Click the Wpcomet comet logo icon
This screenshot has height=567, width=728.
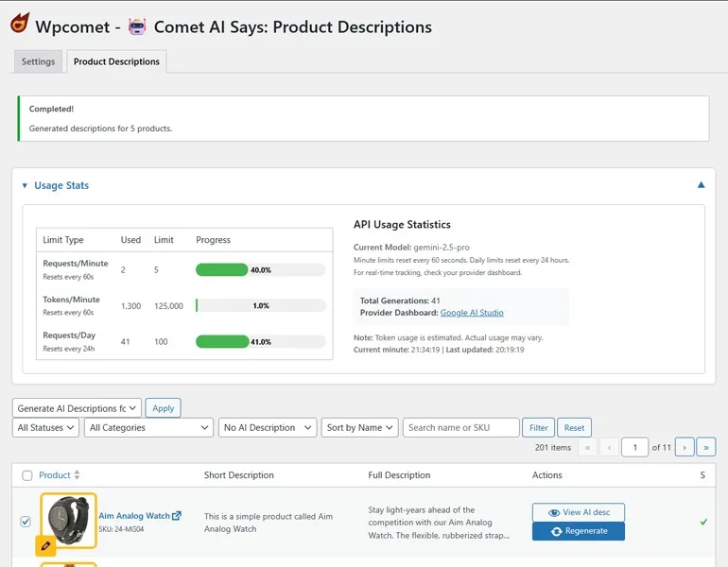[x=20, y=24]
